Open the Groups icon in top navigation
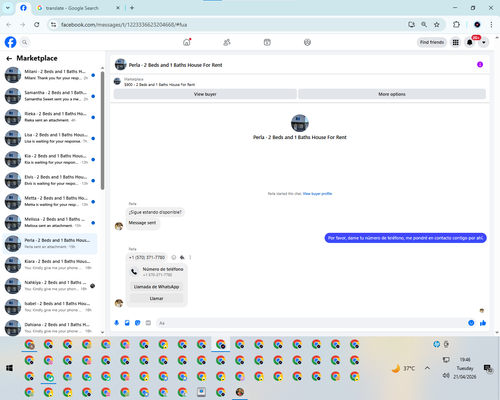 coord(307,42)
